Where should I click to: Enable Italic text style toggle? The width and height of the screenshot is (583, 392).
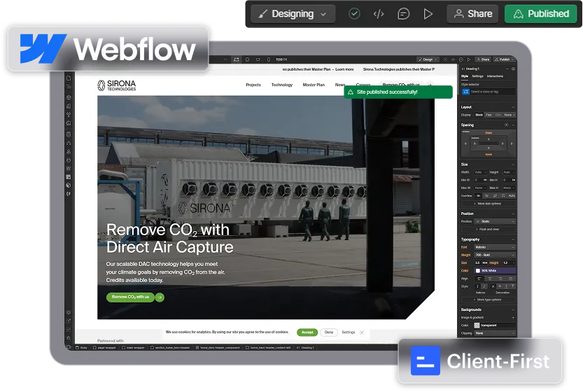484,286
